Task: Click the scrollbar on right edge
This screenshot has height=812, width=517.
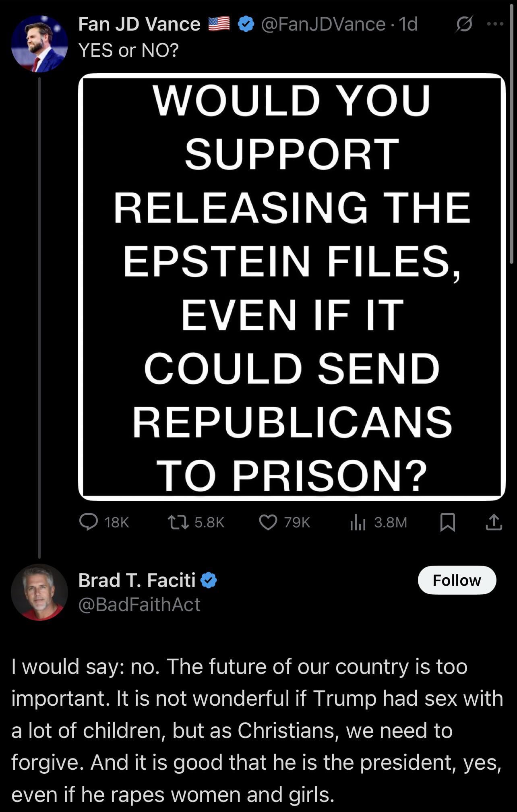Action: click(512, 133)
